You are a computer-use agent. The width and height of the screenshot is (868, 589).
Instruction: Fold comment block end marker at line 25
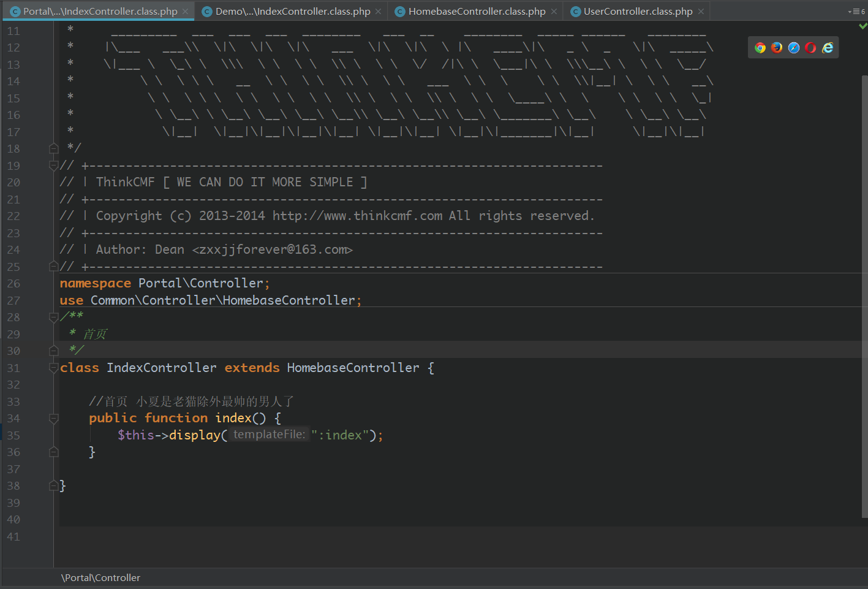(54, 266)
